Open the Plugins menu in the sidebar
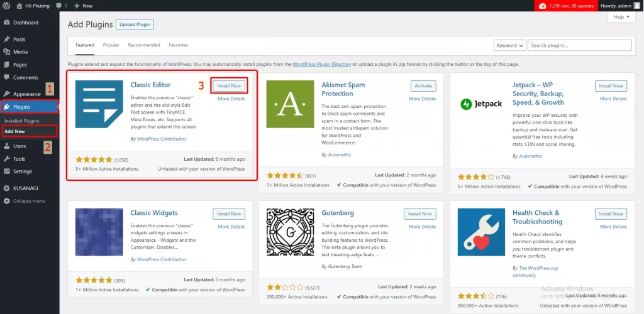Image resolution: width=644 pixels, height=314 pixels. 30,107
